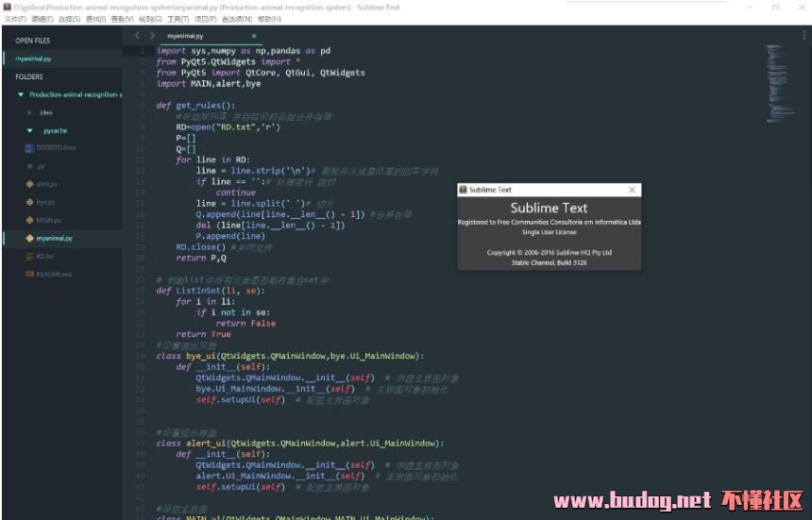Open the .docx file in the sidebar

pyautogui.click(x=57, y=148)
